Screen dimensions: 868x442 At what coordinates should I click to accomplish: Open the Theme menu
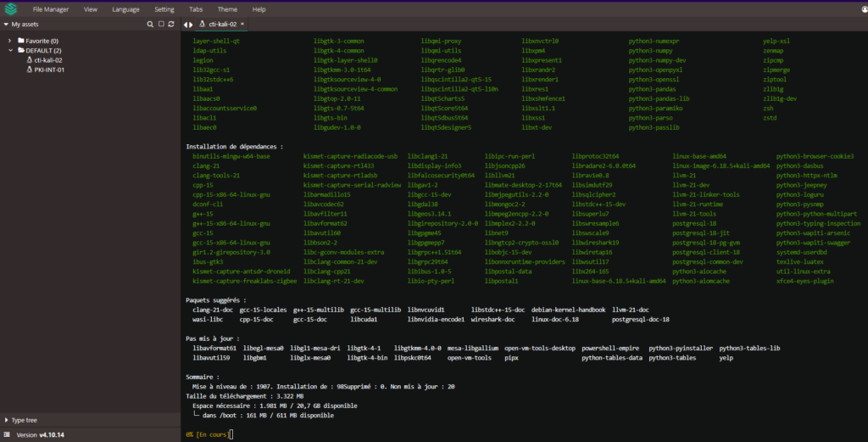227,9
